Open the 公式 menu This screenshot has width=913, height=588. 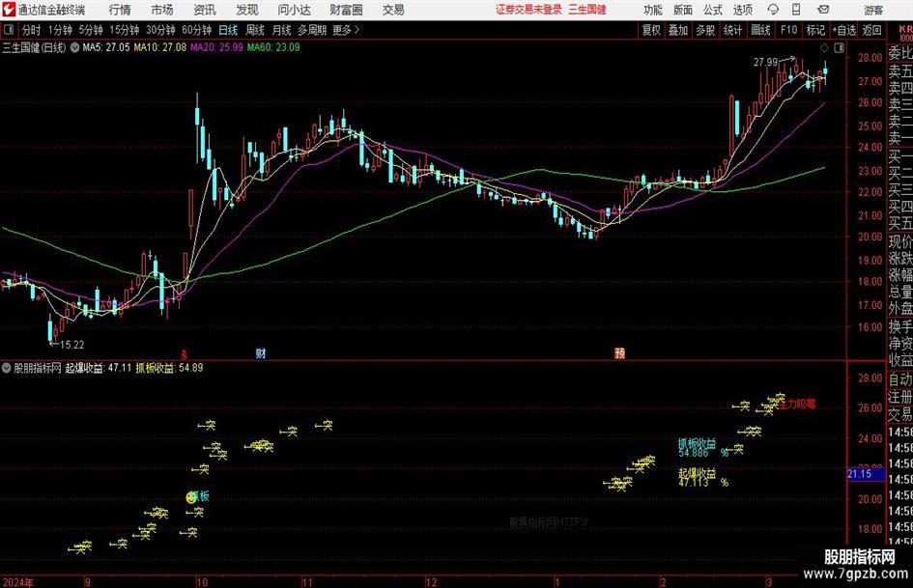(713, 10)
